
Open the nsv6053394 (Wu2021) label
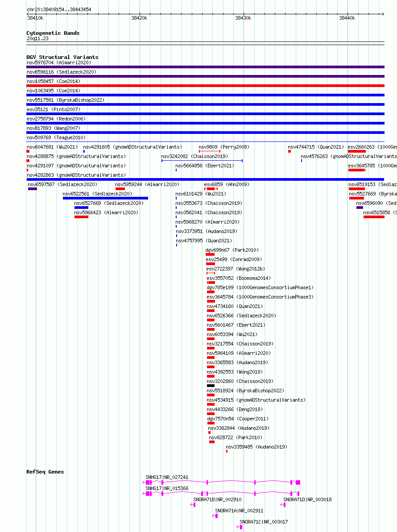click(232, 335)
